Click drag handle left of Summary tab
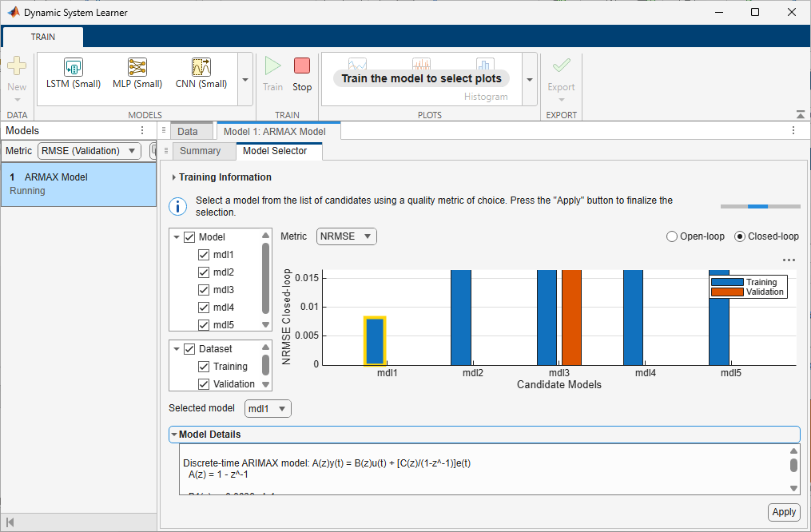Viewport: 811px width, 532px height. coord(166,150)
